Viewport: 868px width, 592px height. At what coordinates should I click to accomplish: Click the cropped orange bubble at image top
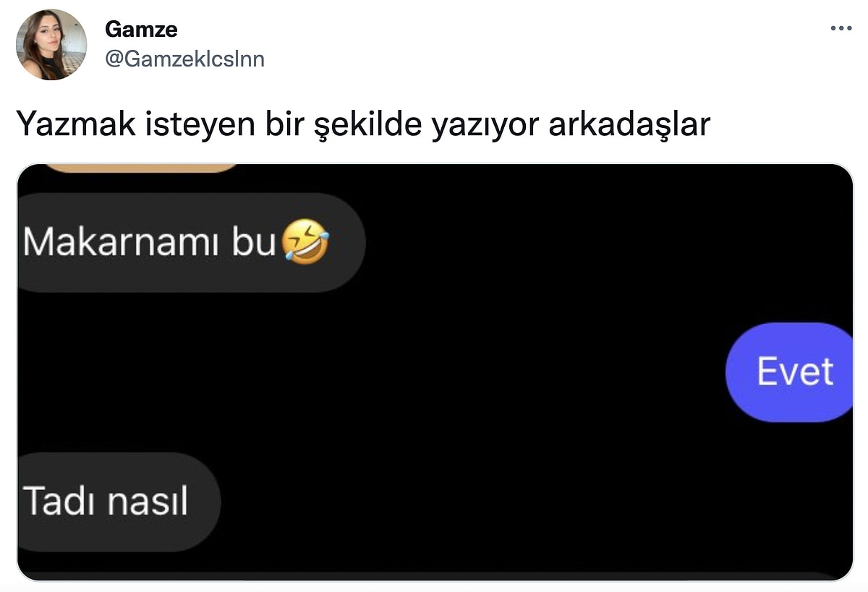click(142, 168)
